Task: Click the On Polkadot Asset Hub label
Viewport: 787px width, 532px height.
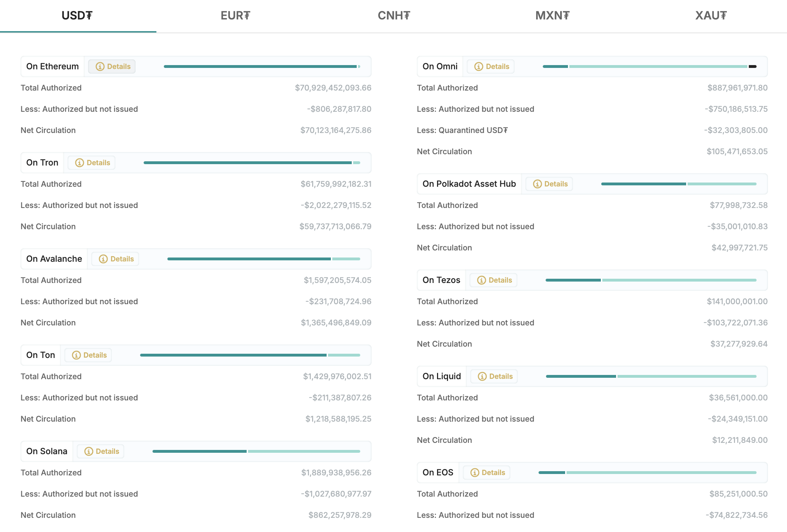Action: [x=469, y=184]
